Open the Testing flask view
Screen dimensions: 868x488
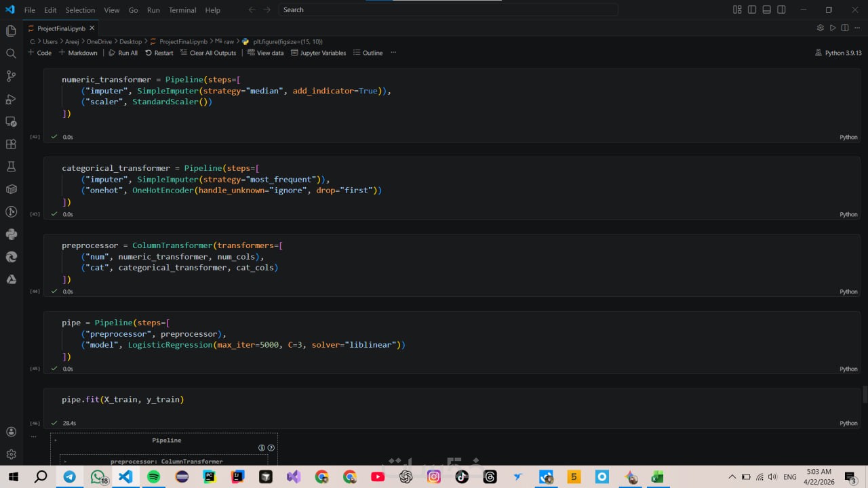(11, 167)
